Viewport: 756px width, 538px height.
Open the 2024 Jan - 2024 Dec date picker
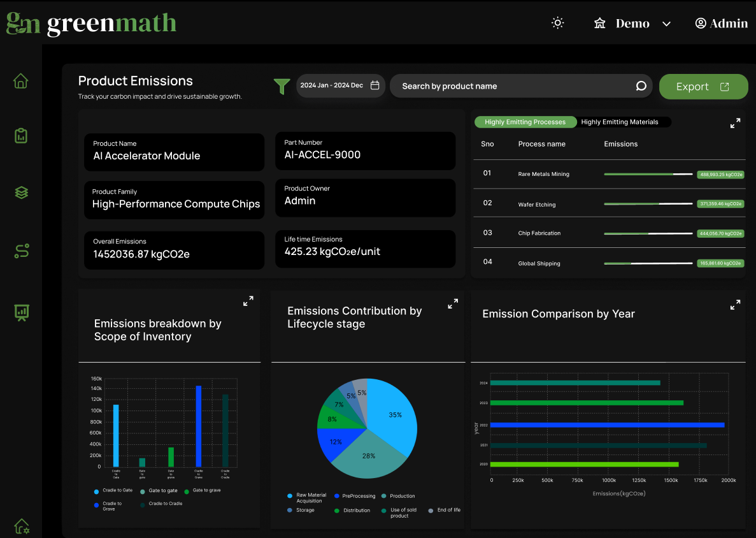pos(339,85)
